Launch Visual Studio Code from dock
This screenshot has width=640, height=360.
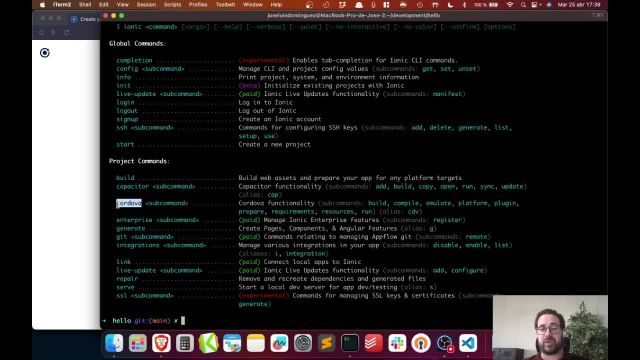(x=468, y=343)
